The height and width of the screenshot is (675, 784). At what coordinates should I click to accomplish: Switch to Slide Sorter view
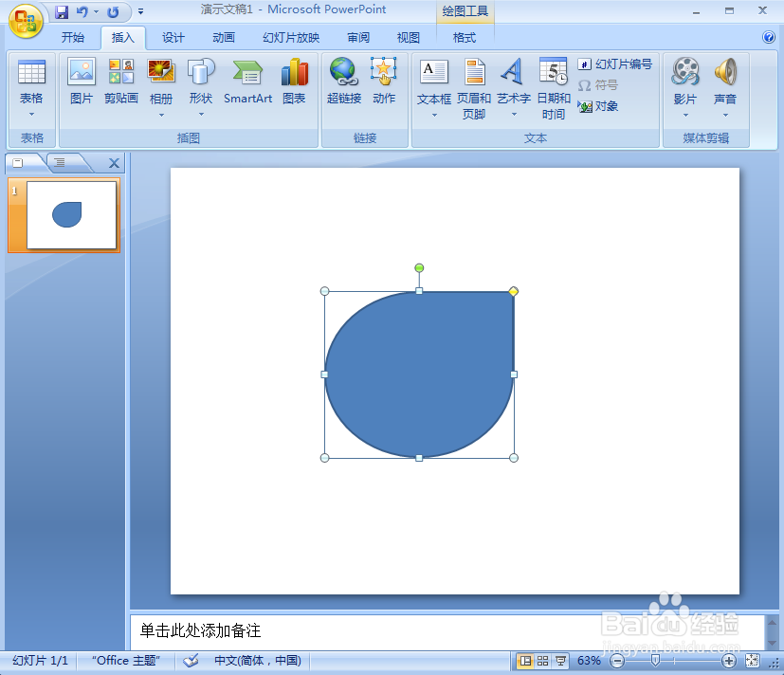tap(543, 661)
